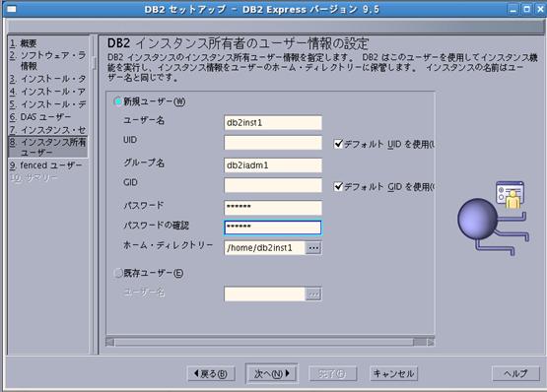
Task: Click the horizontal scrollbar right arrow
Action: tap(431, 342)
